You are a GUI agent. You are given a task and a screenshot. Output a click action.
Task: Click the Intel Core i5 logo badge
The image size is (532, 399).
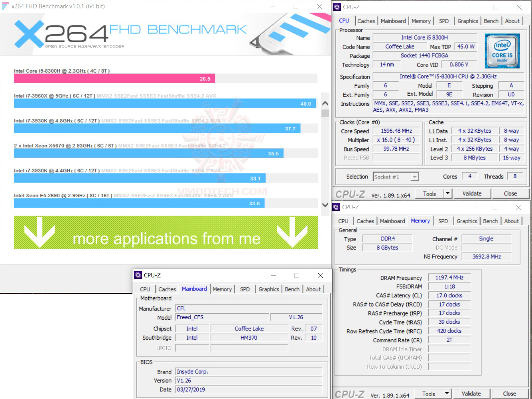(502, 51)
